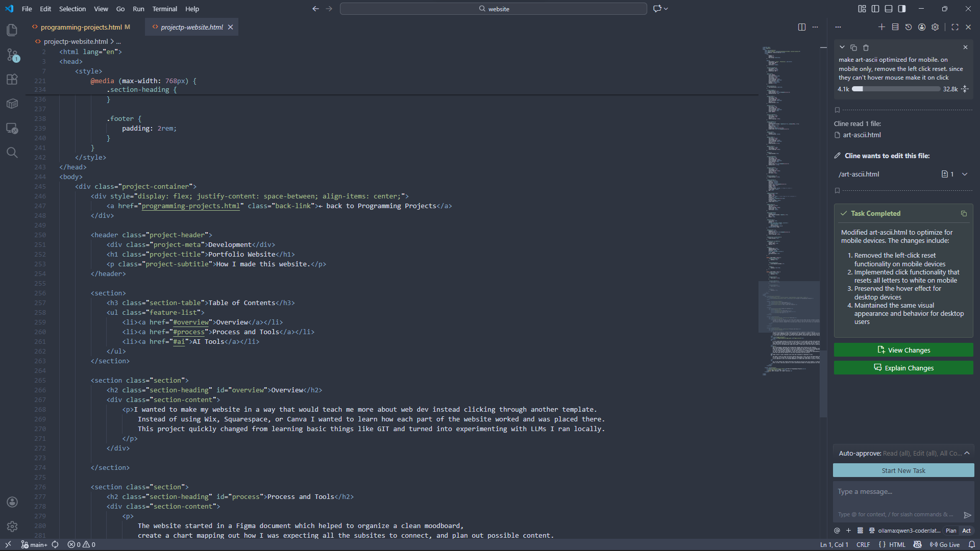Open the Terminal menu
The width and height of the screenshot is (980, 551).
tap(164, 9)
